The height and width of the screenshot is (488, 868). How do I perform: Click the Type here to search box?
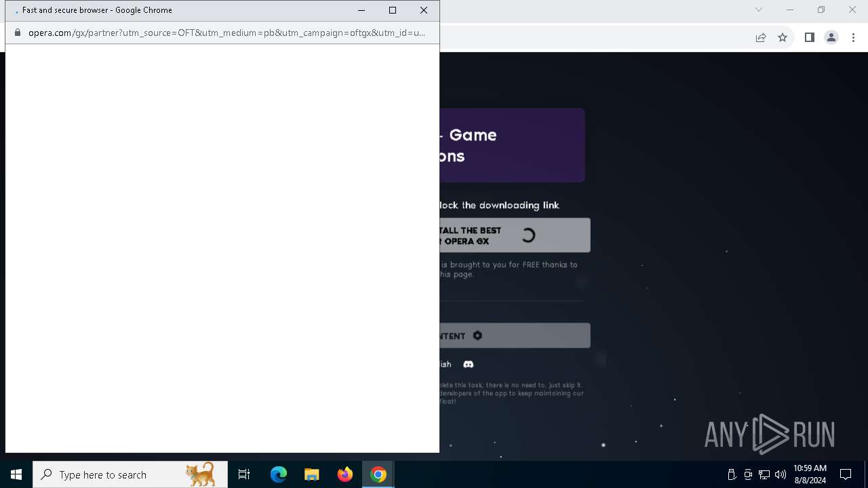[130, 474]
